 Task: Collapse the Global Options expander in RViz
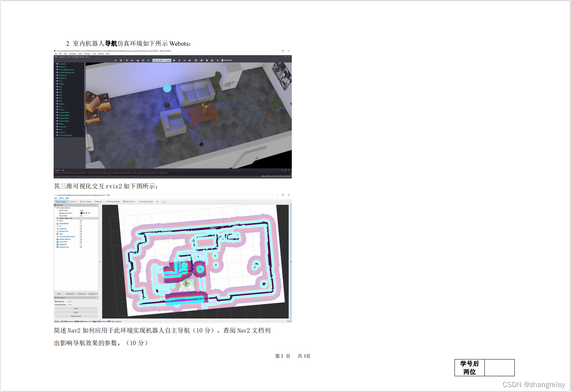click(55, 208)
